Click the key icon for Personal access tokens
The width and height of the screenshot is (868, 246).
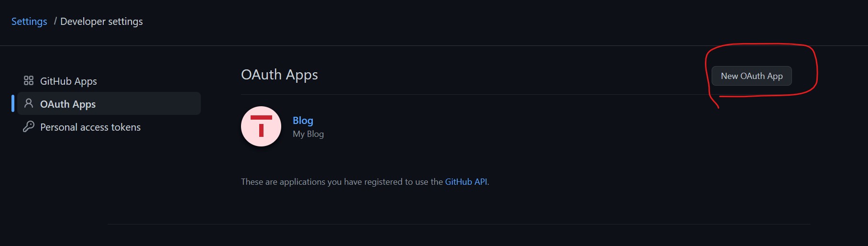(29, 126)
